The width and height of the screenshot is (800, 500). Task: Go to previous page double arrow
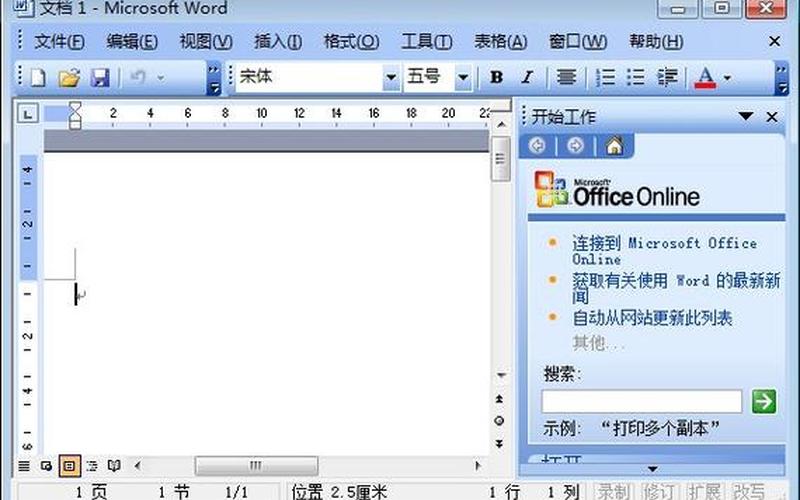tap(499, 398)
